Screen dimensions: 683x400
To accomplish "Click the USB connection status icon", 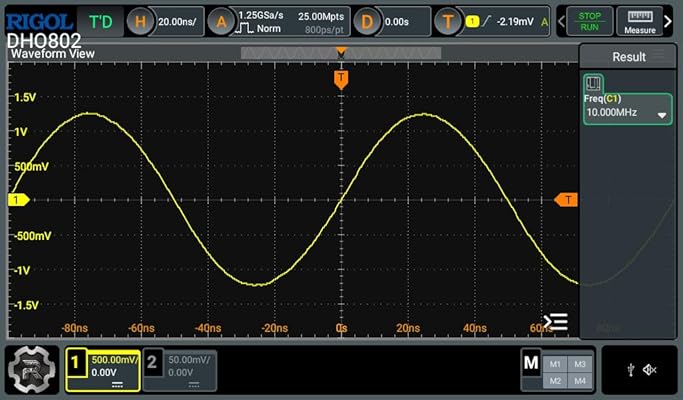I will click(630, 370).
